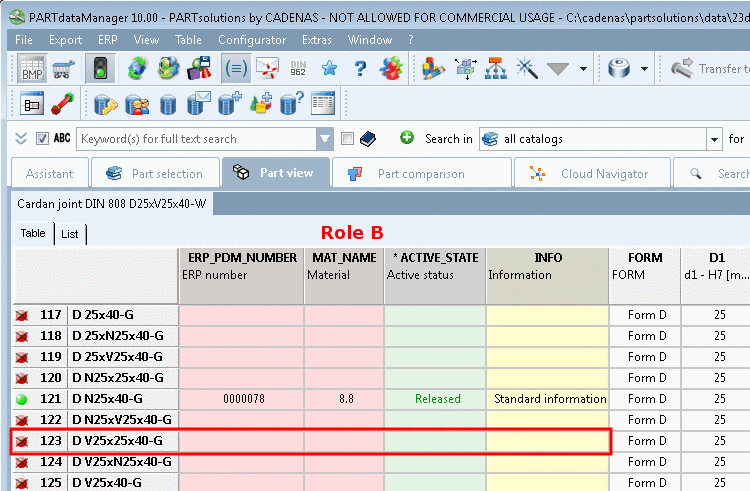
Task: Click the Transfer to CAD bolt icon
Action: tap(682, 69)
